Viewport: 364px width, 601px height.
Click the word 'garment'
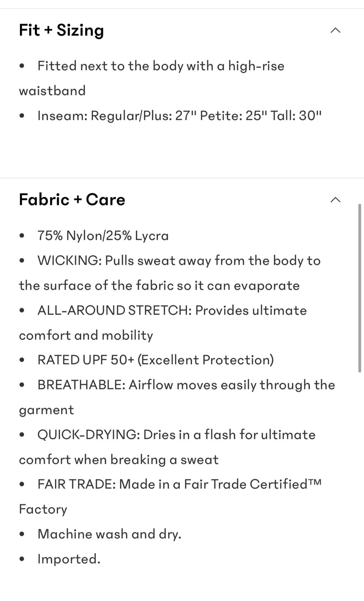(47, 410)
